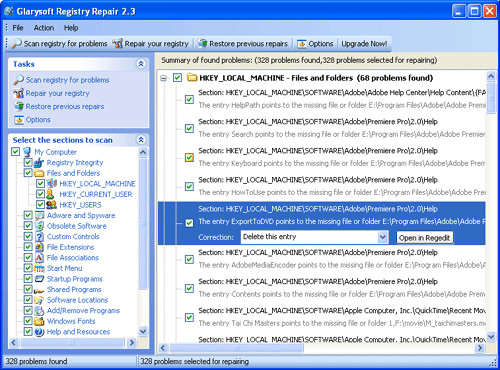This screenshot has height=370, width=500.
Task: Uncheck the Obsolete Software checkbox
Action: coord(28,226)
